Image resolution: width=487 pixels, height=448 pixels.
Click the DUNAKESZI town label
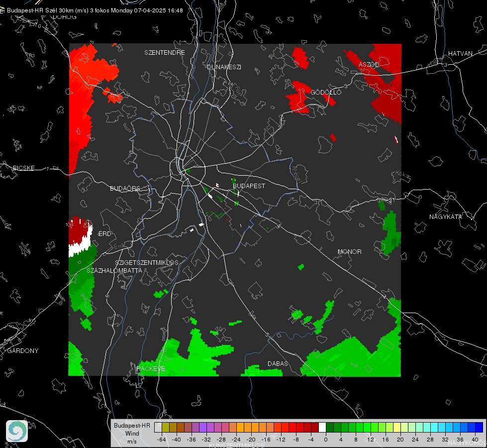coord(224,67)
